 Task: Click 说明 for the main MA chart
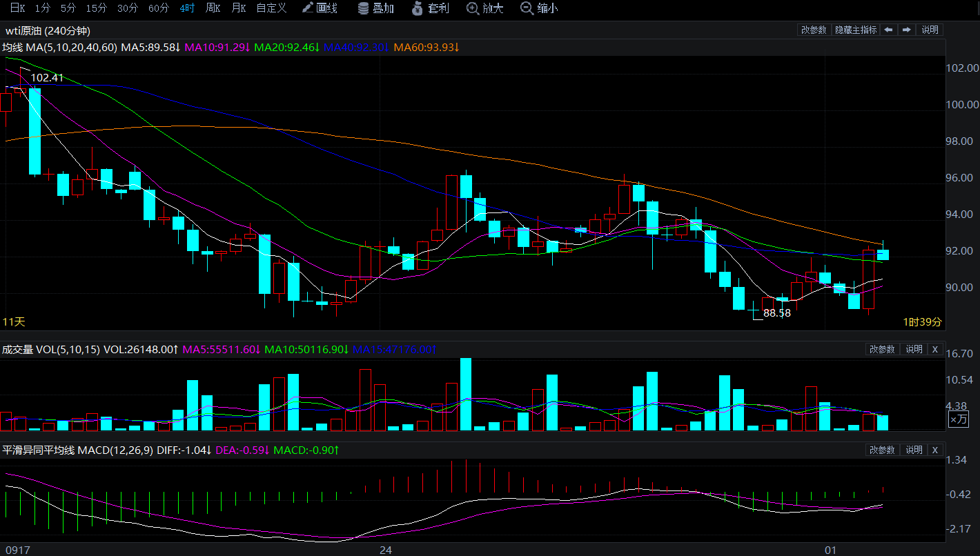[x=930, y=30]
